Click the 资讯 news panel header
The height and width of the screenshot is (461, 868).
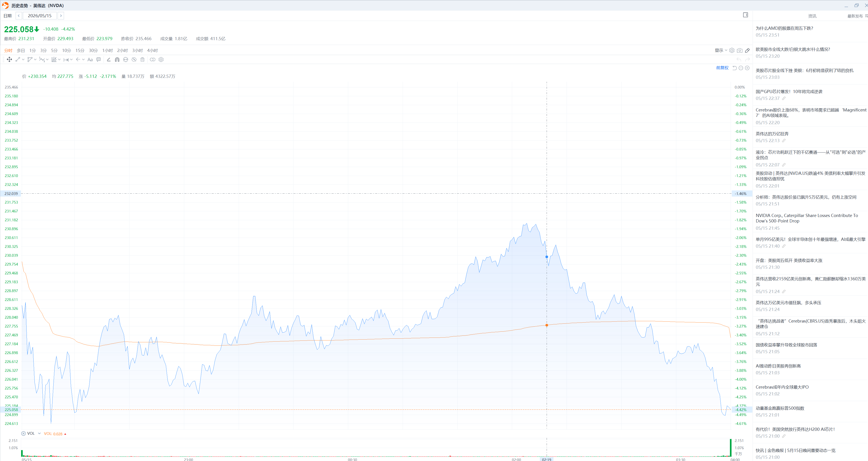click(812, 16)
